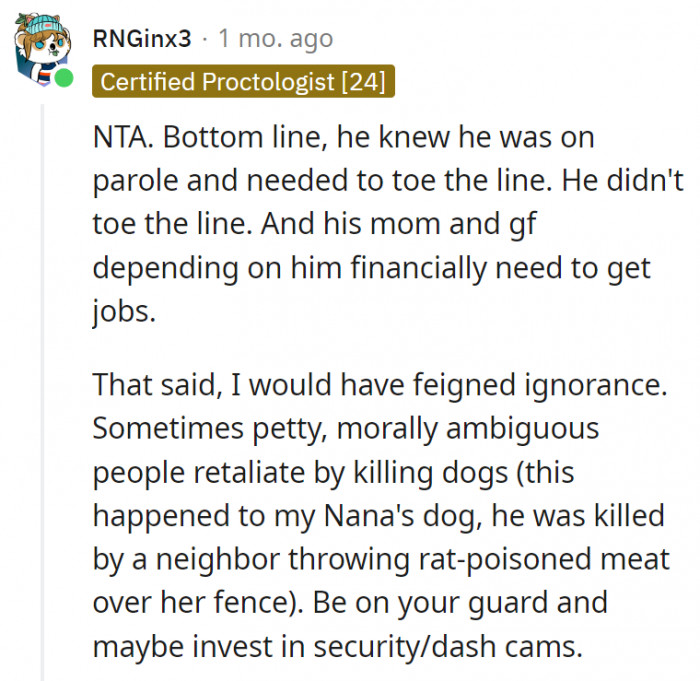Open the '1 mo. ago' timestamp permalink

point(275,39)
